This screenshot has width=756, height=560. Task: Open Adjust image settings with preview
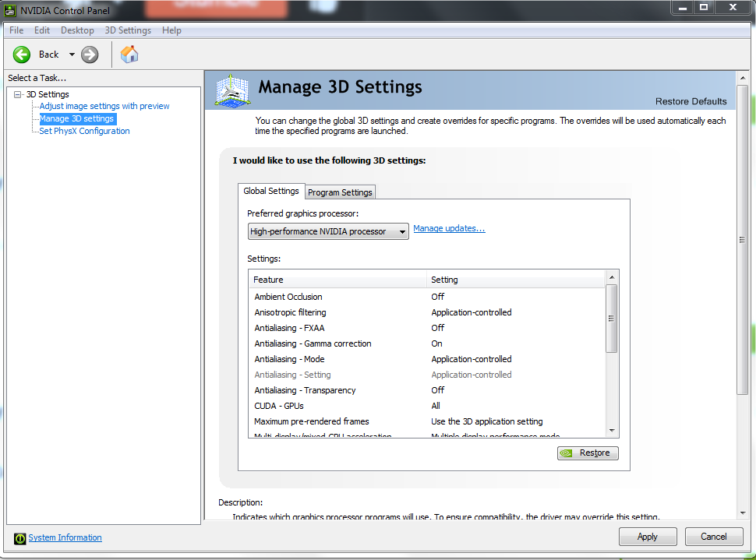click(104, 106)
